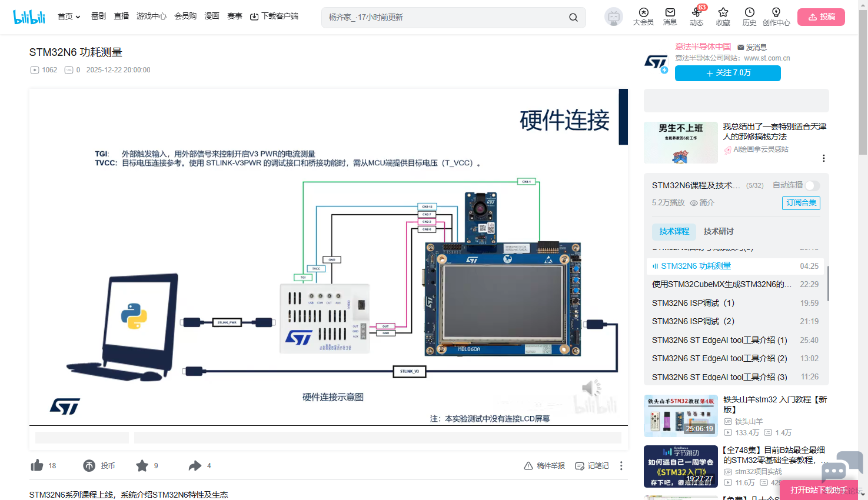Mute the video via speaker icon

(x=590, y=388)
